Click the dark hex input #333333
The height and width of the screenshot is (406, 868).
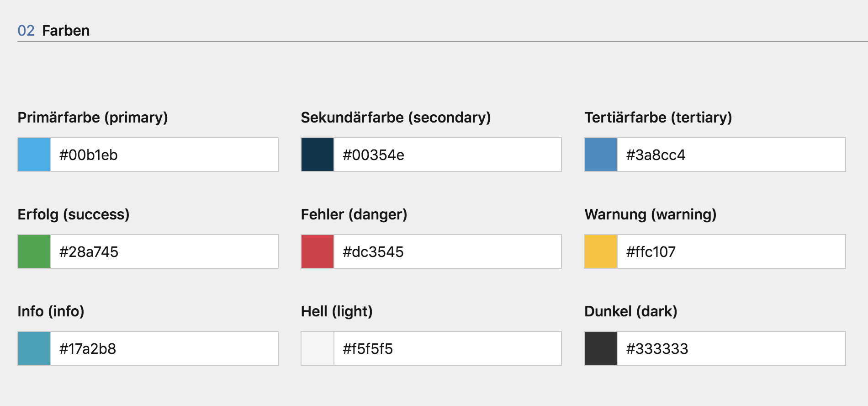731,348
